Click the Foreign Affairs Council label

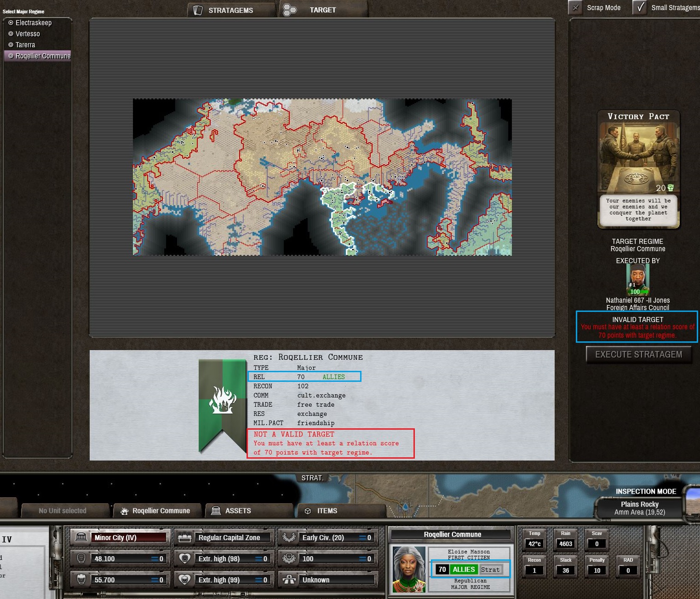638,307
